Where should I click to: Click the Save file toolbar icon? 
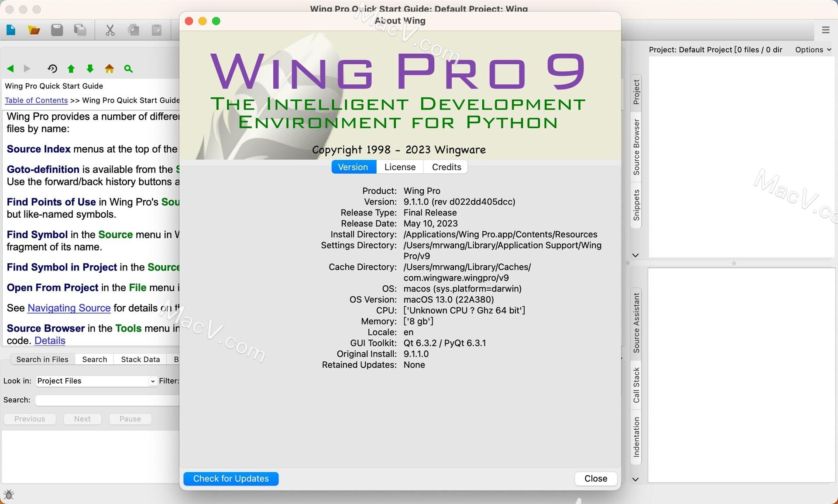click(57, 30)
